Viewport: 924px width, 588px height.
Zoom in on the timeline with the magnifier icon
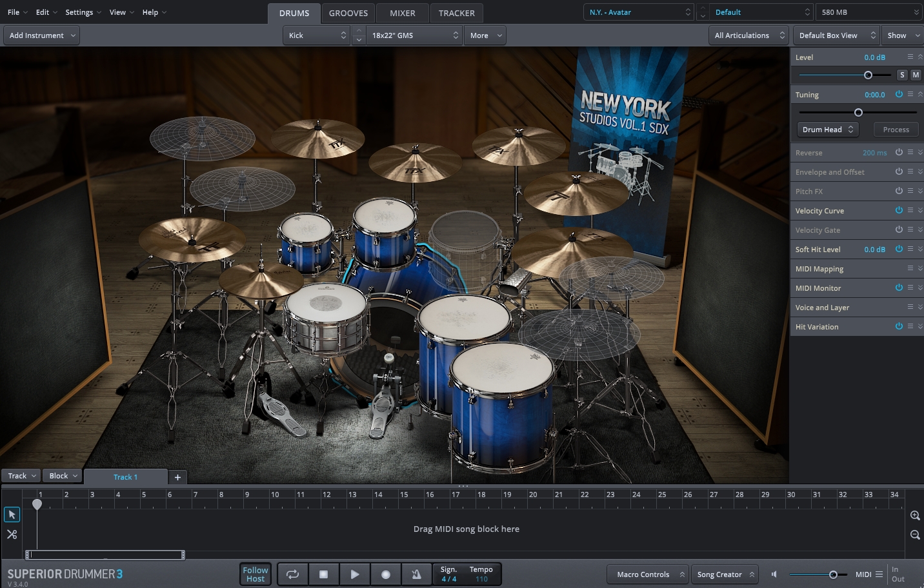tap(914, 515)
